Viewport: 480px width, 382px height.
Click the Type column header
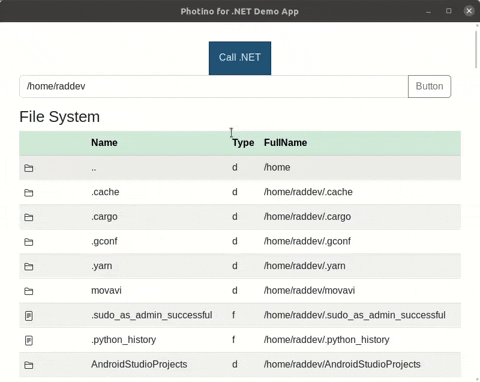tap(243, 143)
